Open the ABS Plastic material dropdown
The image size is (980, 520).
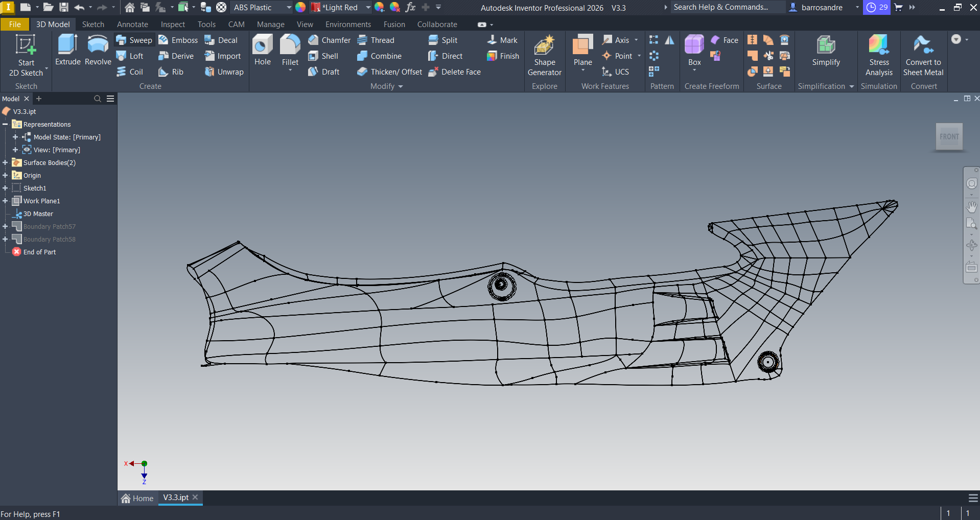pos(289,8)
